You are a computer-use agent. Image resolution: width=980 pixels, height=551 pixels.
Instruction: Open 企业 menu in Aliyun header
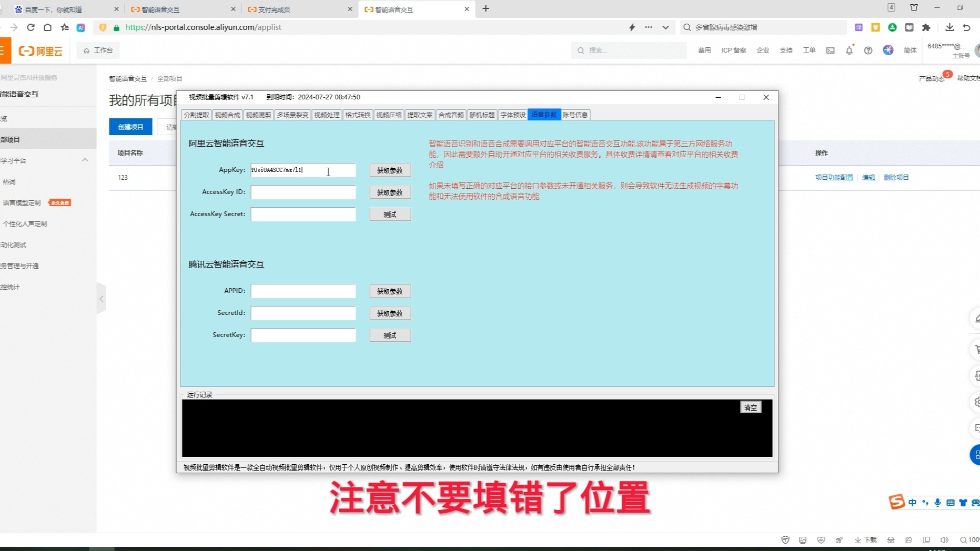763,50
